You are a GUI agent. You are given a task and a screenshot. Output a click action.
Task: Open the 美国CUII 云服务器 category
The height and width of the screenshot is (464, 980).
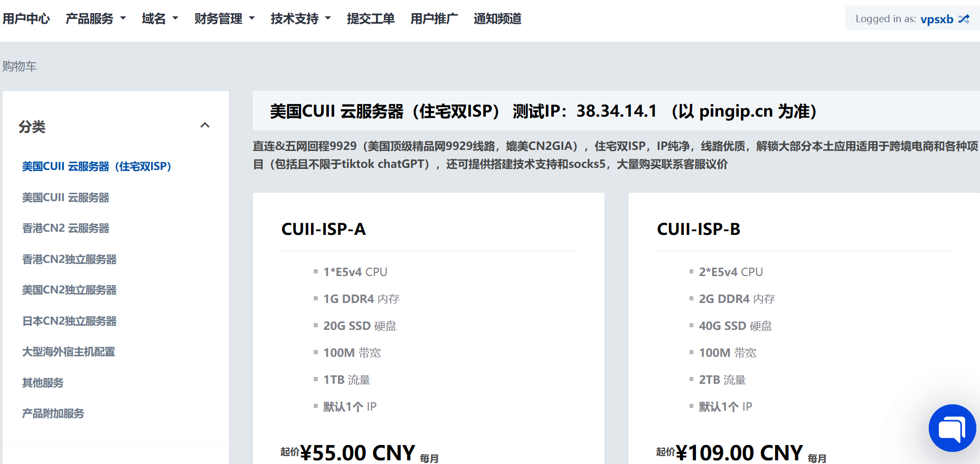65,197
